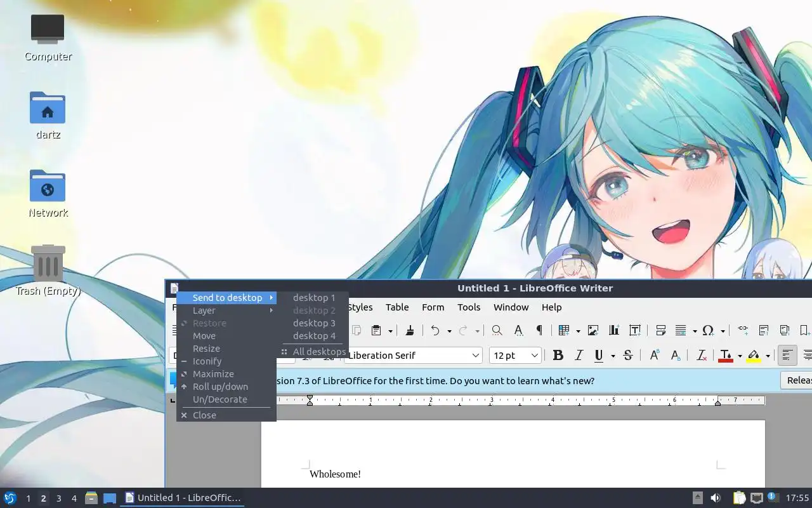The image size is (812, 508).
Task: Switch to workspace 3 in pager
Action: pos(58,498)
